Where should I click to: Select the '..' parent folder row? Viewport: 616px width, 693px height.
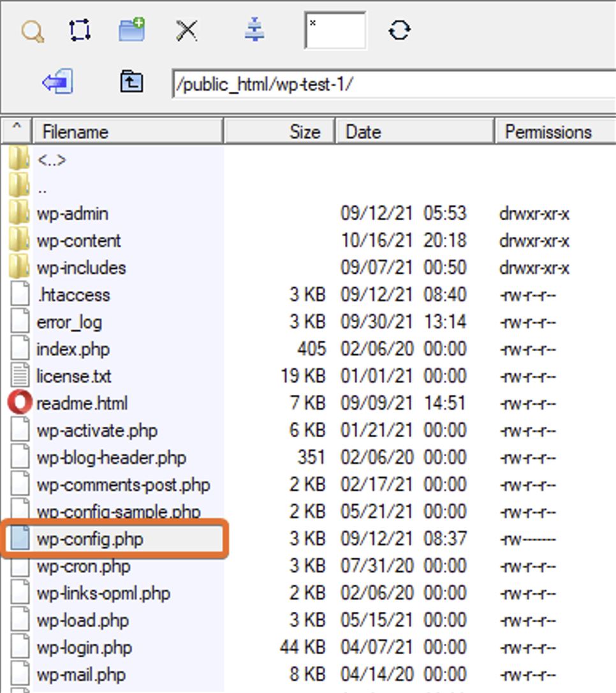(42, 190)
